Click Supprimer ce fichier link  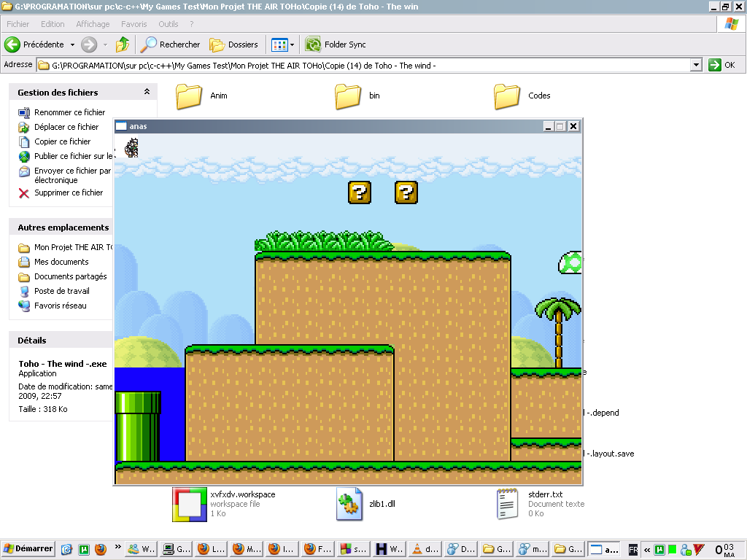[69, 192]
